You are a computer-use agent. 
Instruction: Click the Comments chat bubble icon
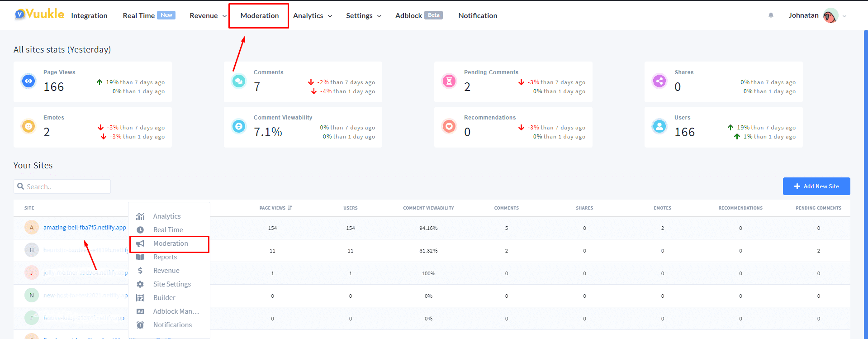click(239, 81)
